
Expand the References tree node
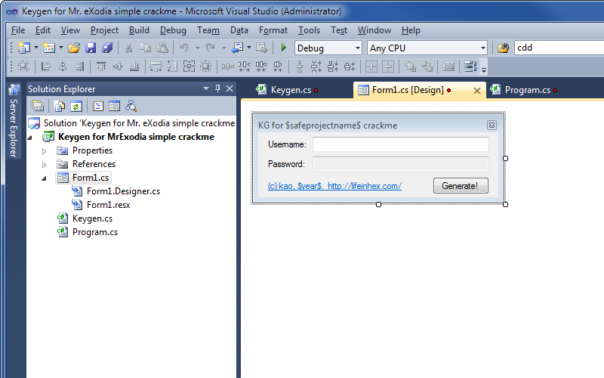pos(44,165)
